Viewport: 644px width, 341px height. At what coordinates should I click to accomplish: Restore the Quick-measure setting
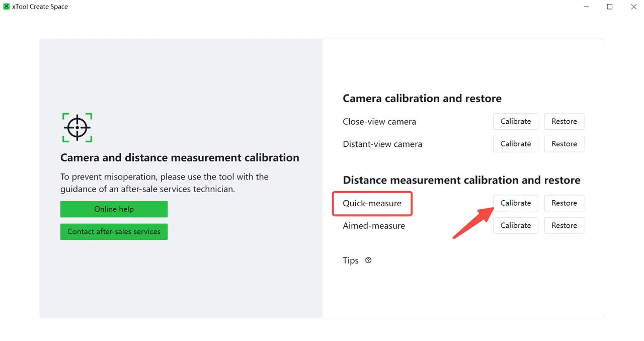[x=564, y=203]
